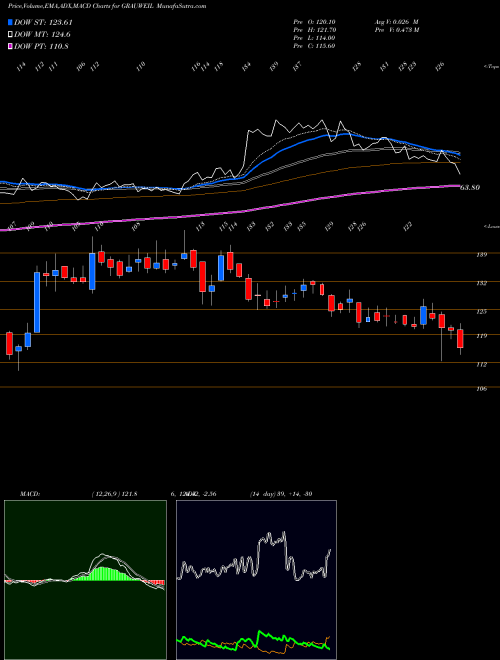Click the 139 price axis label
The height and width of the screenshot is (660, 500).
click(482, 255)
